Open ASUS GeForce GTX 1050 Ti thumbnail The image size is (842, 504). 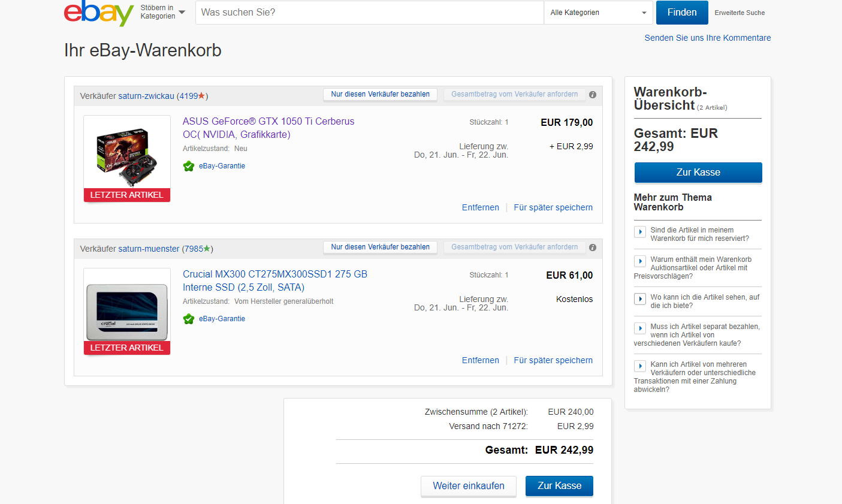(127, 158)
